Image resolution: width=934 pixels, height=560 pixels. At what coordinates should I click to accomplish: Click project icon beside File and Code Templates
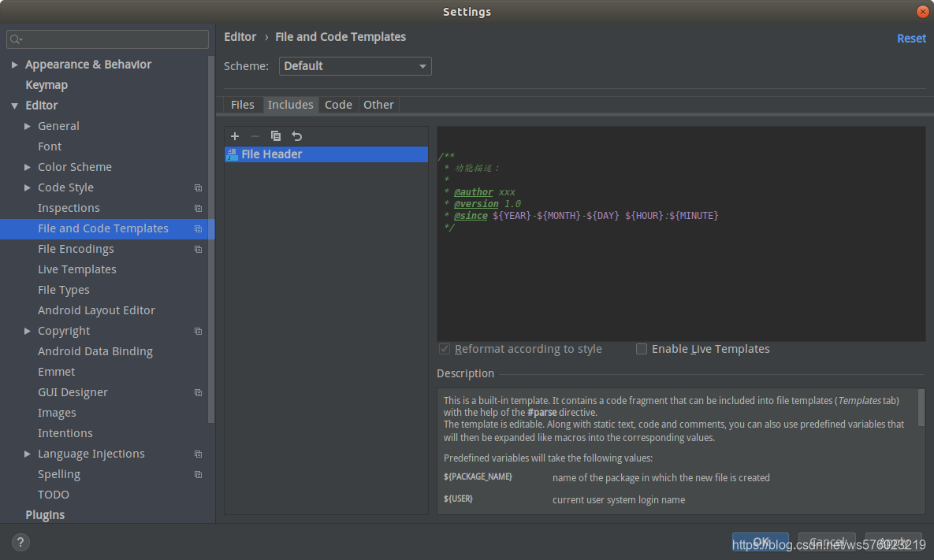(x=199, y=229)
